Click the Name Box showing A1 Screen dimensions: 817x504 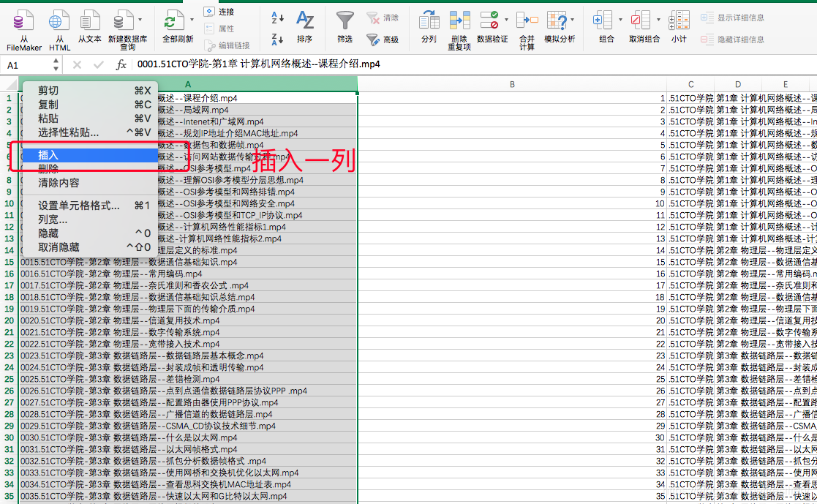point(26,65)
